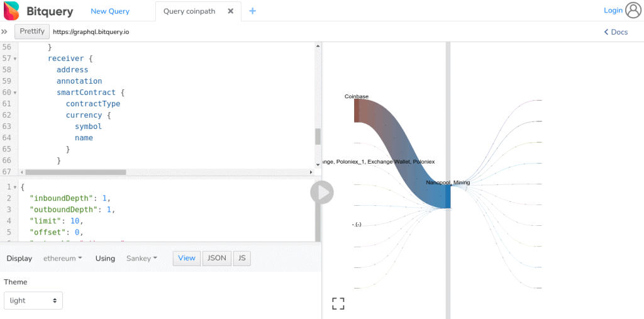Click the "symbol" field on line 63
644x319 pixels.
[88, 126]
